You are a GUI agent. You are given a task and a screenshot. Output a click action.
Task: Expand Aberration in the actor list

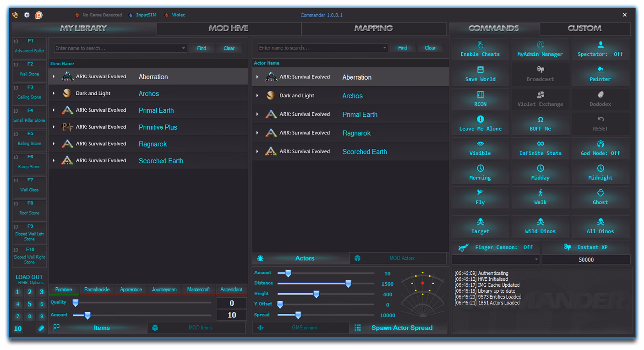(257, 77)
